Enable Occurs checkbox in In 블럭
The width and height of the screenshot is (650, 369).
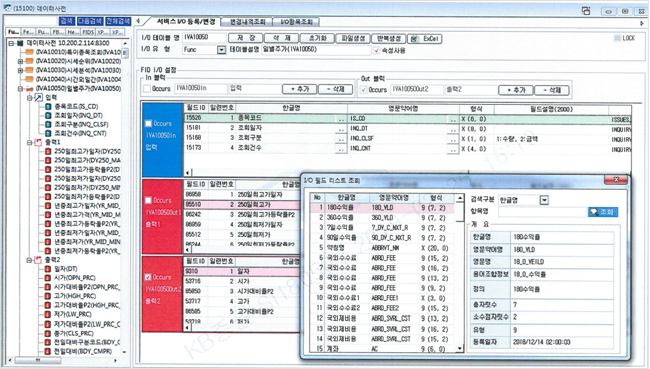[147, 89]
